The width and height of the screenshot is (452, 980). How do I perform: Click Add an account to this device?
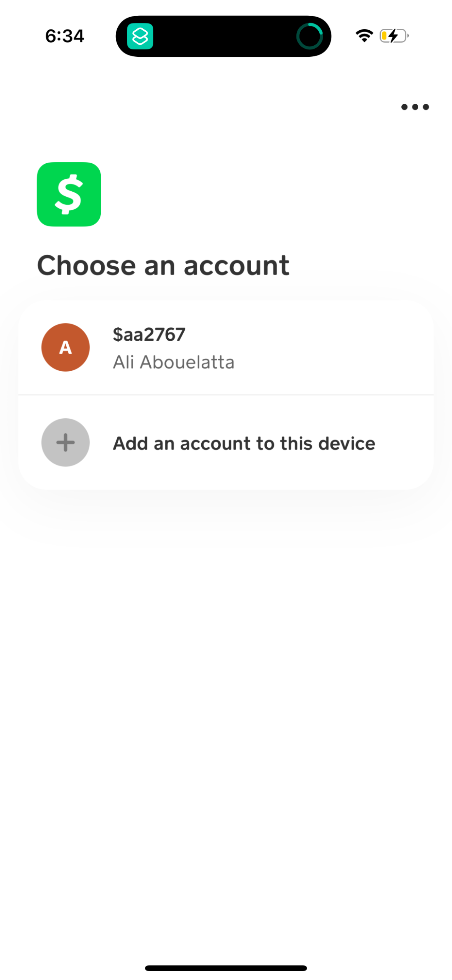tap(244, 442)
